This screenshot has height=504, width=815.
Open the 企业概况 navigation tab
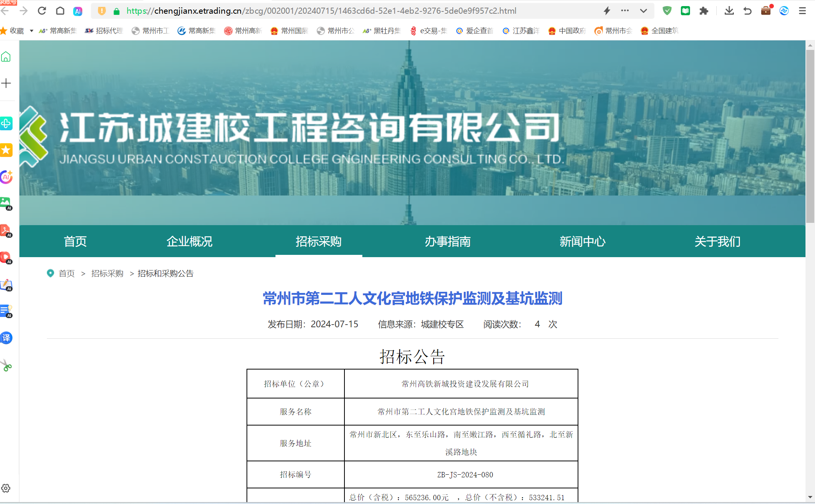(x=189, y=242)
